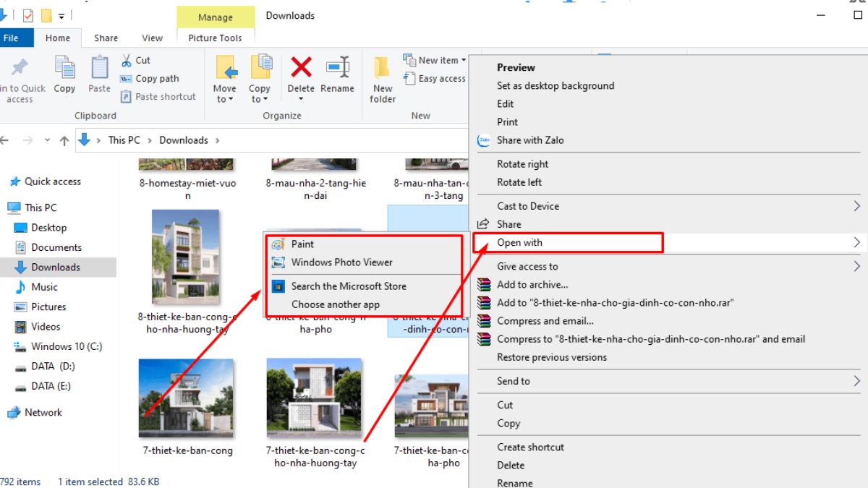This screenshot has width=868, height=488.
Task: Click Create shortcut in context menu
Action: click(x=530, y=448)
